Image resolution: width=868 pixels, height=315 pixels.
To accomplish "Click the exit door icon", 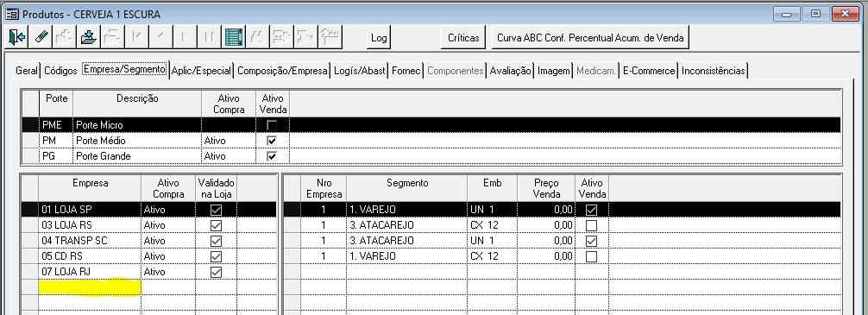I will point(17,38).
